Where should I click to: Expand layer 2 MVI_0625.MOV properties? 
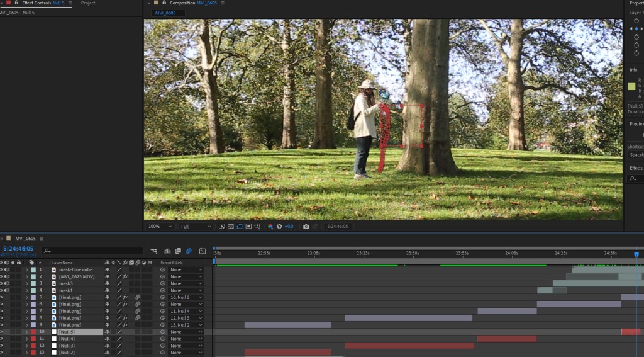tap(27, 277)
